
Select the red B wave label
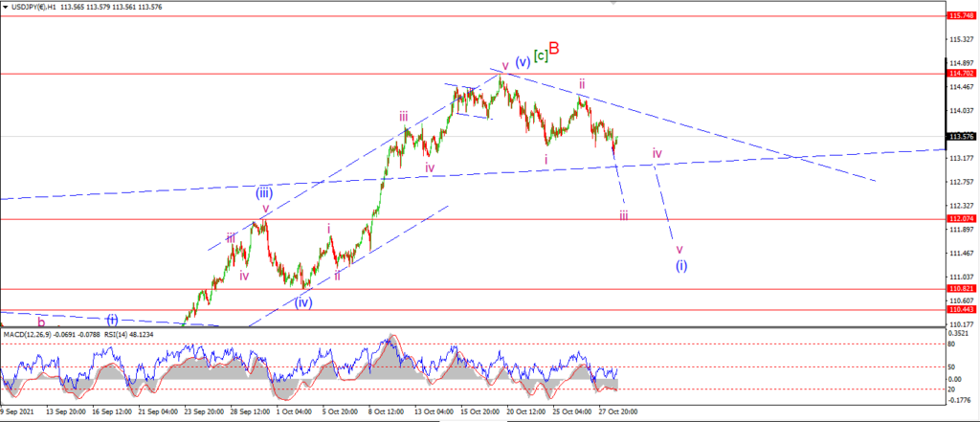(554, 48)
